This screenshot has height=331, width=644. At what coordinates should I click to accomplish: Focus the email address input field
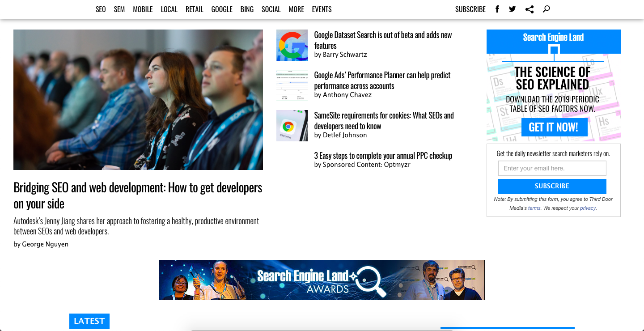552,168
